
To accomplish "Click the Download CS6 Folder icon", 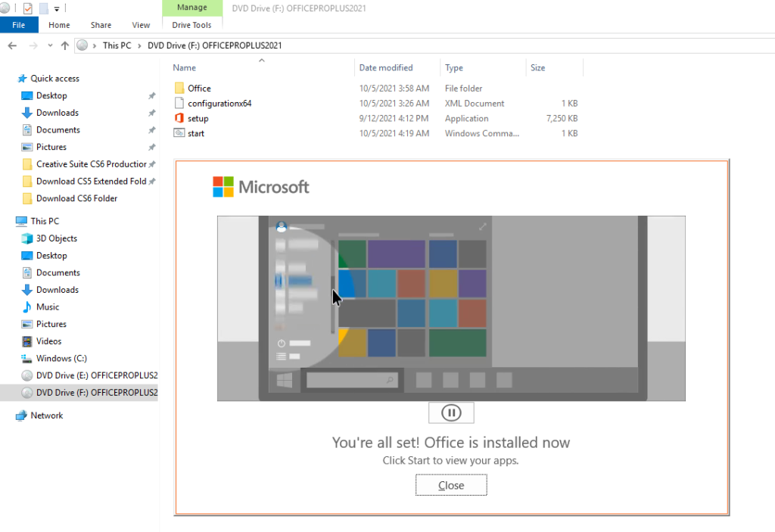I will (28, 198).
